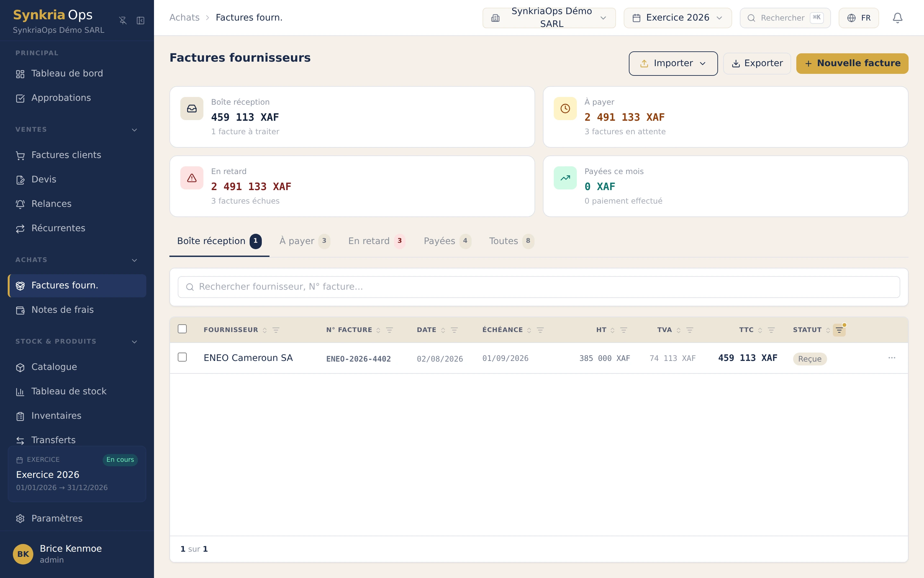Sort table by TTC column
Screen dimensions: 924x578
pos(760,330)
